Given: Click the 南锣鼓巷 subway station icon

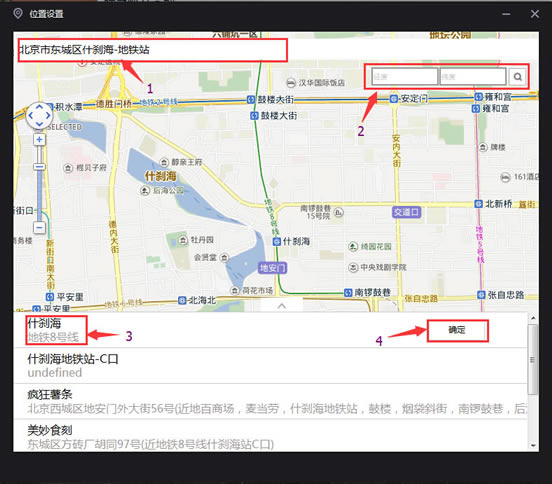Looking at the screenshot, I should (348, 293).
